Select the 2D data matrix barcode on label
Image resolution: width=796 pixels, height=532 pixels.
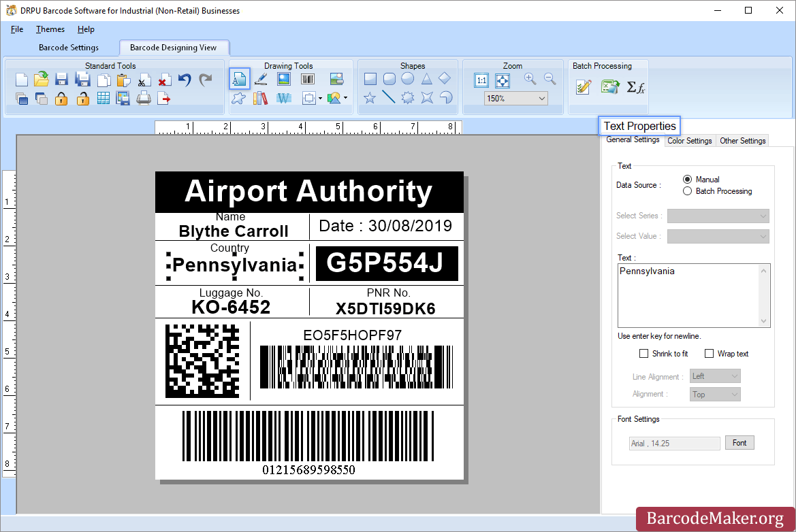(202, 361)
